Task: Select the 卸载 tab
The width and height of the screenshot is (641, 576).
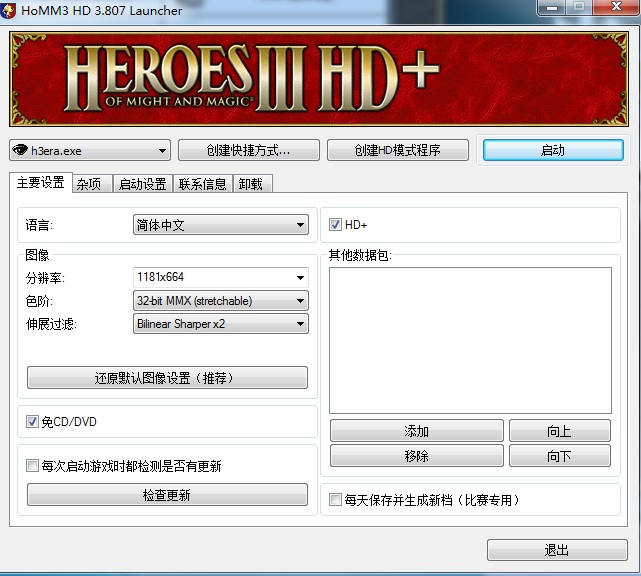Action: tap(252, 184)
